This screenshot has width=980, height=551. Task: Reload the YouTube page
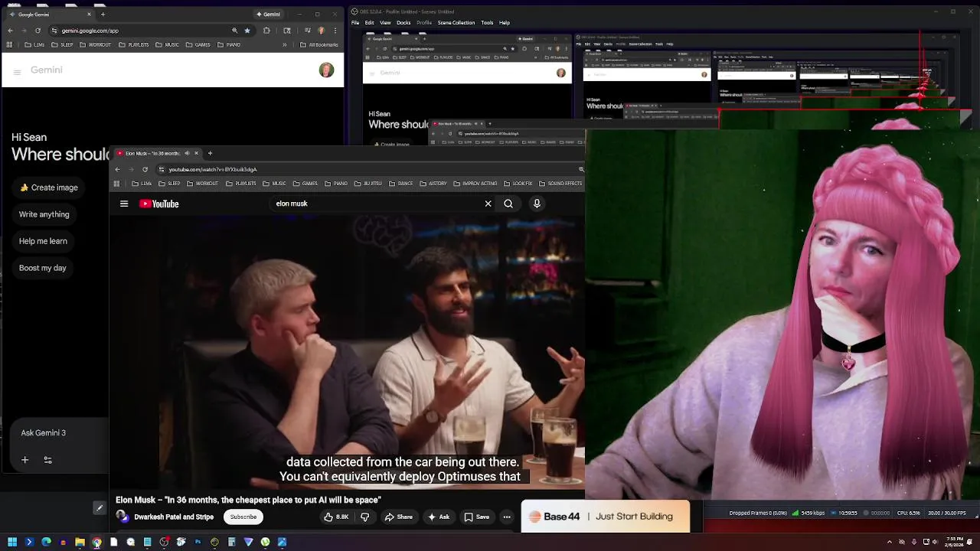[x=145, y=169]
